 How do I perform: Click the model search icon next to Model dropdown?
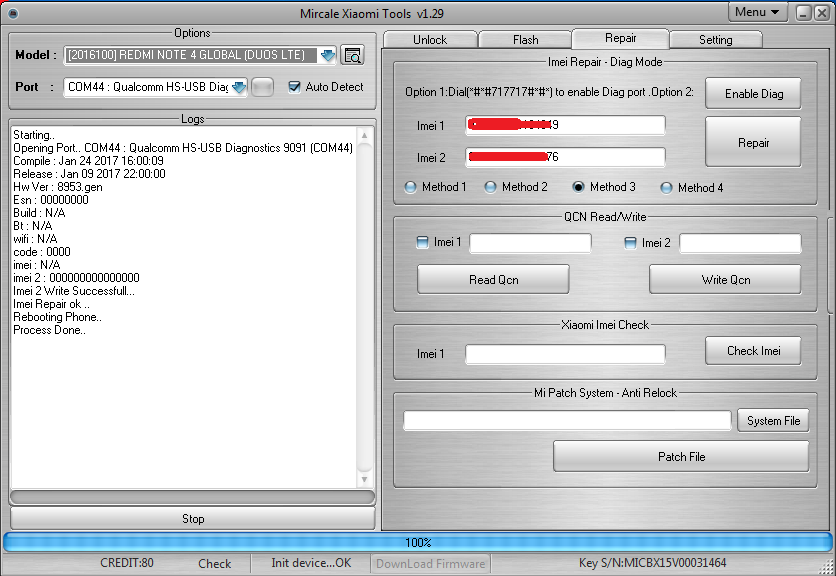(352, 55)
